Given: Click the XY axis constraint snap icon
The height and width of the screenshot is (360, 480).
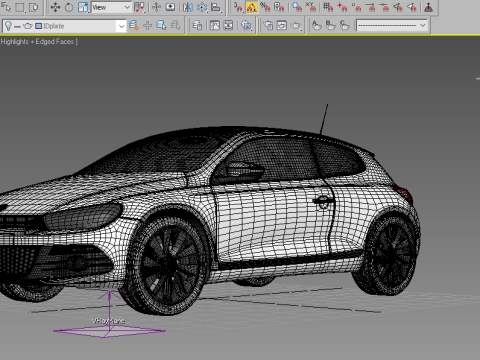Looking at the screenshot, I should [311, 7].
